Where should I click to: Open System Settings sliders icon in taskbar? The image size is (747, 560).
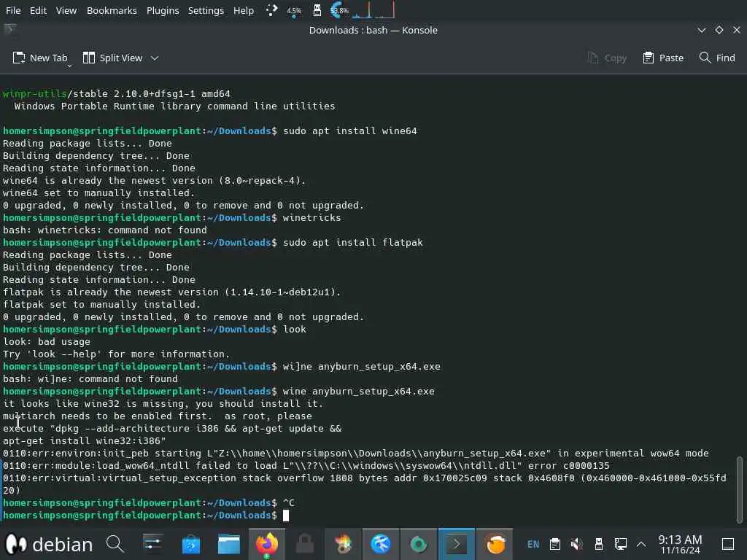(152, 544)
